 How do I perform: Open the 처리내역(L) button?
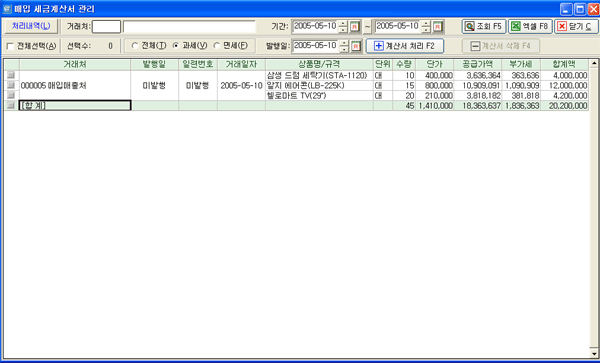click(x=31, y=26)
